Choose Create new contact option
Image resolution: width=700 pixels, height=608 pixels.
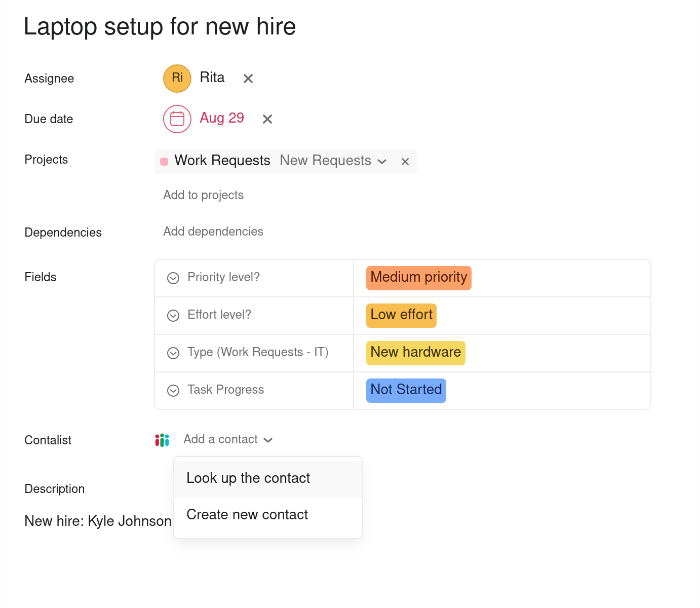(247, 515)
